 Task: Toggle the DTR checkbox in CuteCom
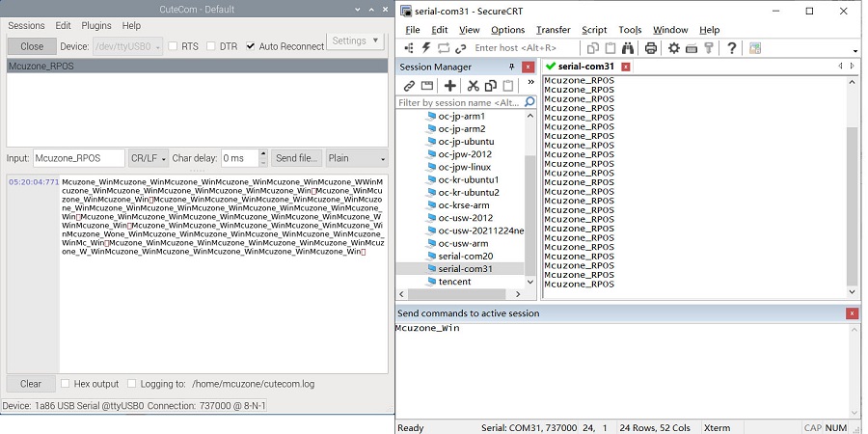click(211, 46)
